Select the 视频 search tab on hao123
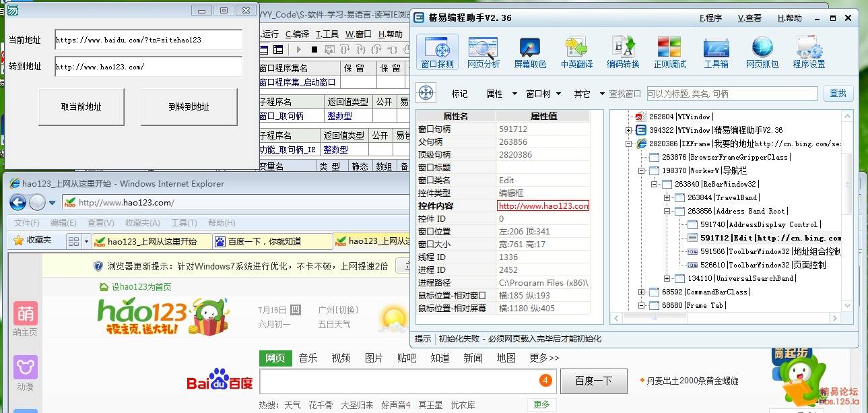Screen dimensions: 868x413 [341, 358]
